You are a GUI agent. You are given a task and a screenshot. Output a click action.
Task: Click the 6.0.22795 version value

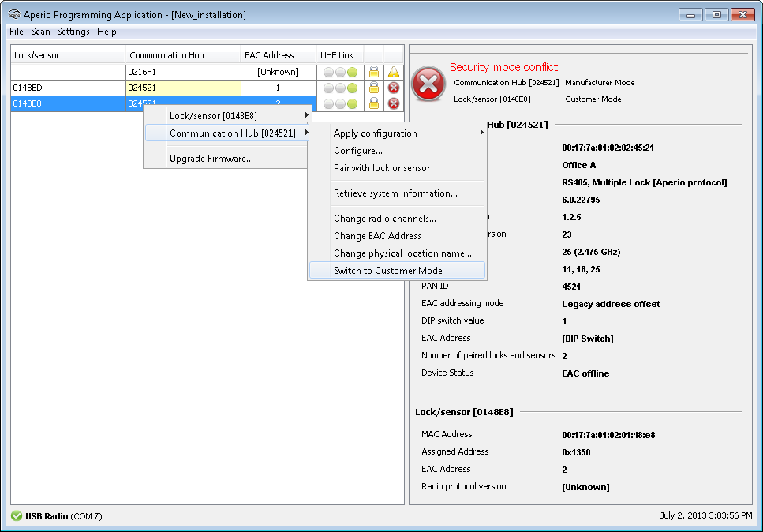point(581,200)
